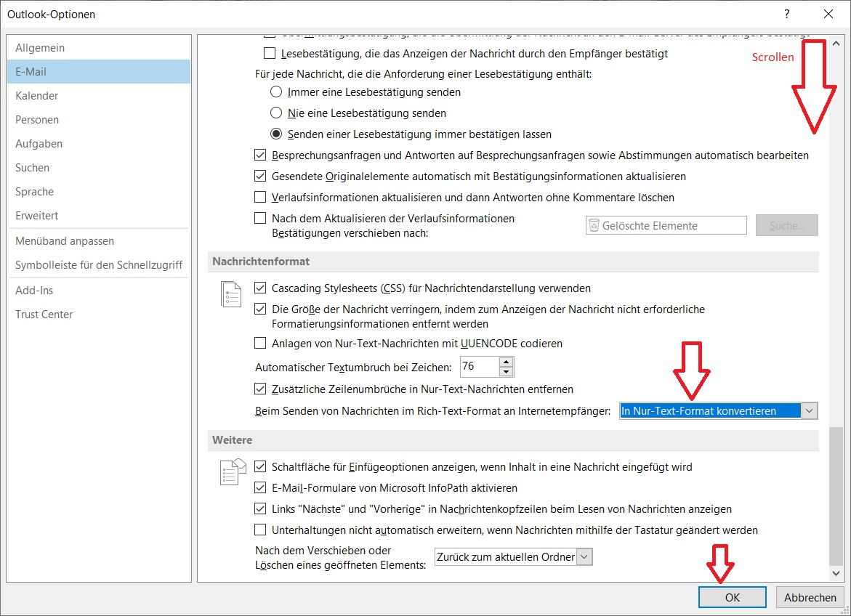Image resolution: width=851 pixels, height=616 pixels.
Task: Uncheck 'Die Größe der Nachricht verringern'
Action: click(260, 309)
